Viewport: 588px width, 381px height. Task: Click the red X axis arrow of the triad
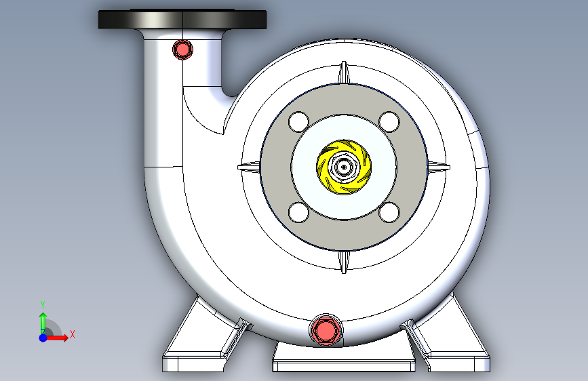57,338
